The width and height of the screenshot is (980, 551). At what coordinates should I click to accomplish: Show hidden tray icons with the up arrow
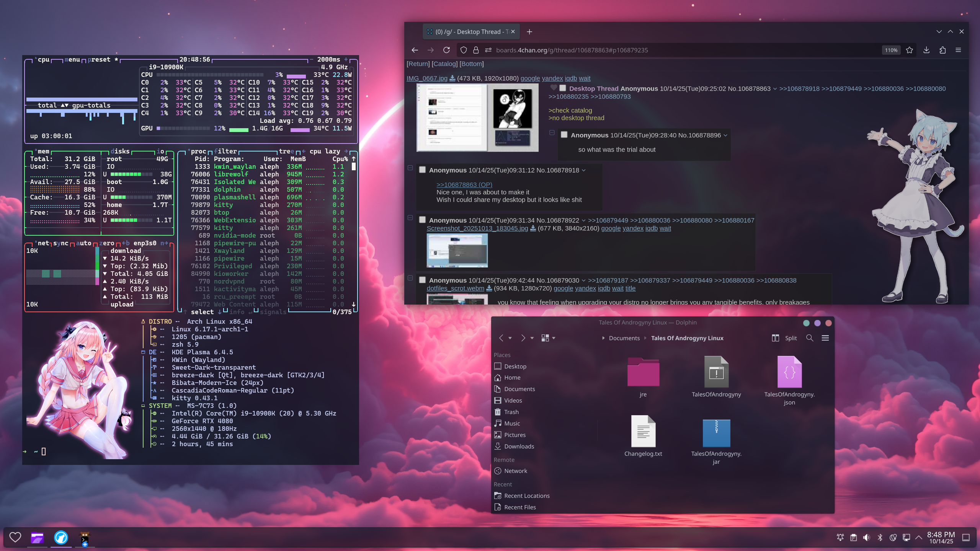pyautogui.click(x=919, y=538)
